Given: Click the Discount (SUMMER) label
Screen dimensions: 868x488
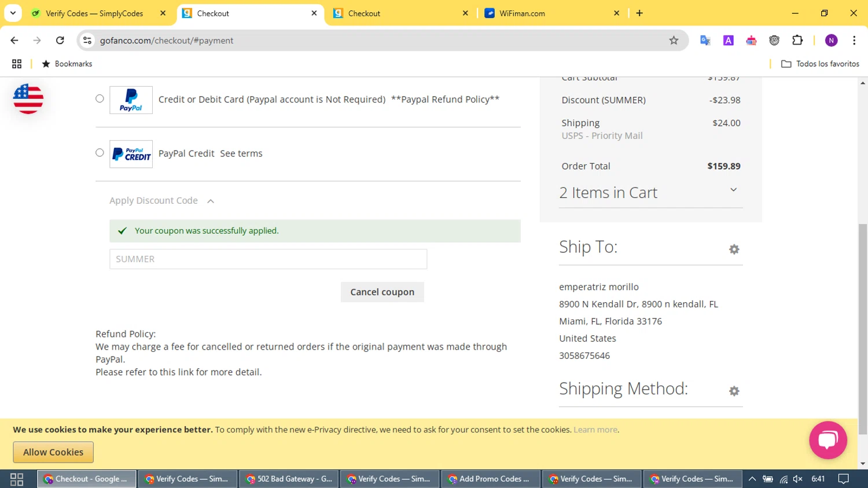Looking at the screenshot, I should 604,100.
